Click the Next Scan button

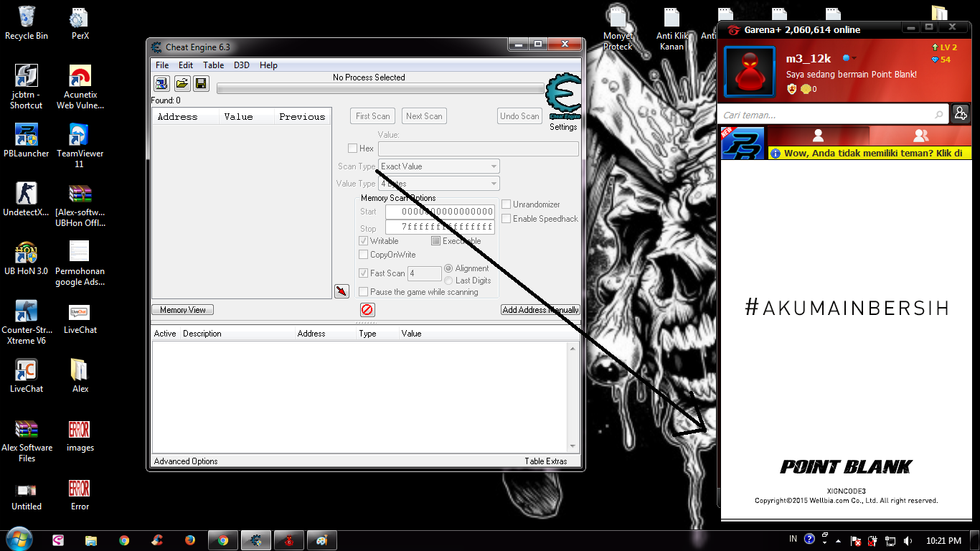(424, 116)
